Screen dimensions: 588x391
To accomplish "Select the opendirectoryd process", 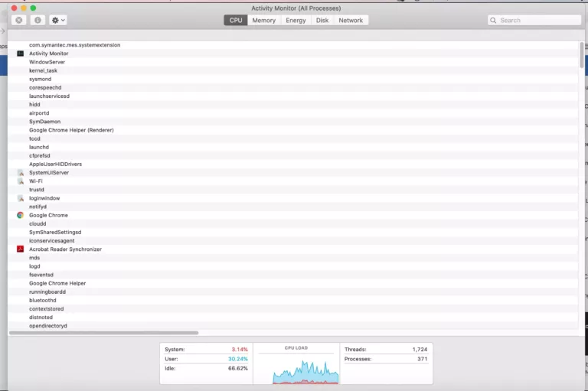I will point(48,326).
